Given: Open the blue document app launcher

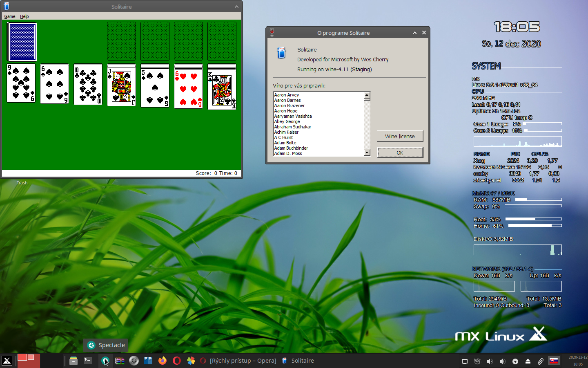Looking at the screenshot, I should 148,361.
